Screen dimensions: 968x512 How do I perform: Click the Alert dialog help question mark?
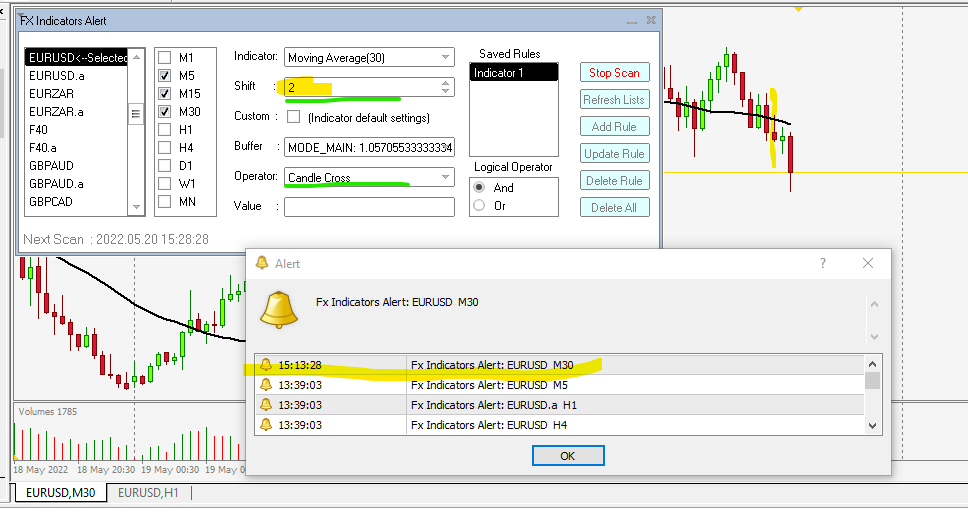tap(822, 263)
